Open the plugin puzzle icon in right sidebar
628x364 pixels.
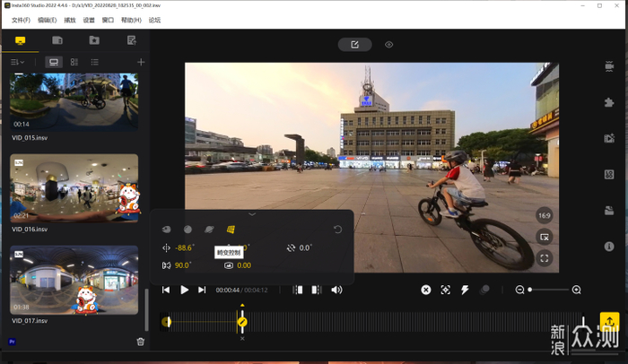pos(609,101)
